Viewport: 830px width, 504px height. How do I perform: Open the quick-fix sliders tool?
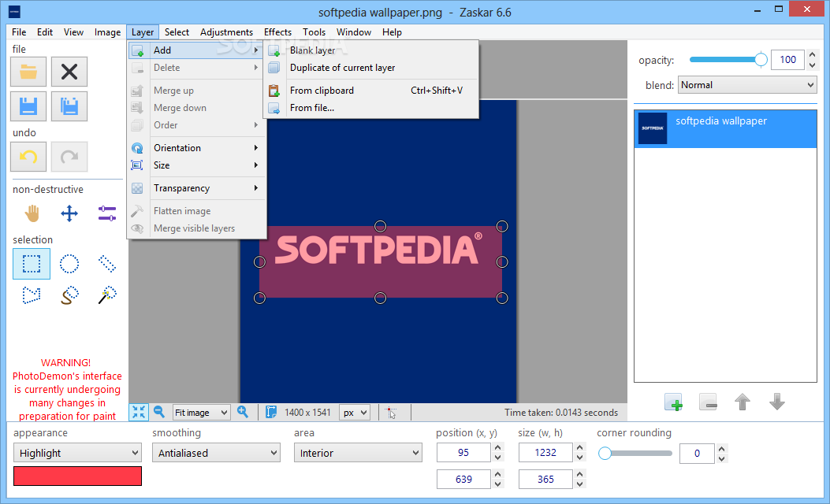(107, 213)
